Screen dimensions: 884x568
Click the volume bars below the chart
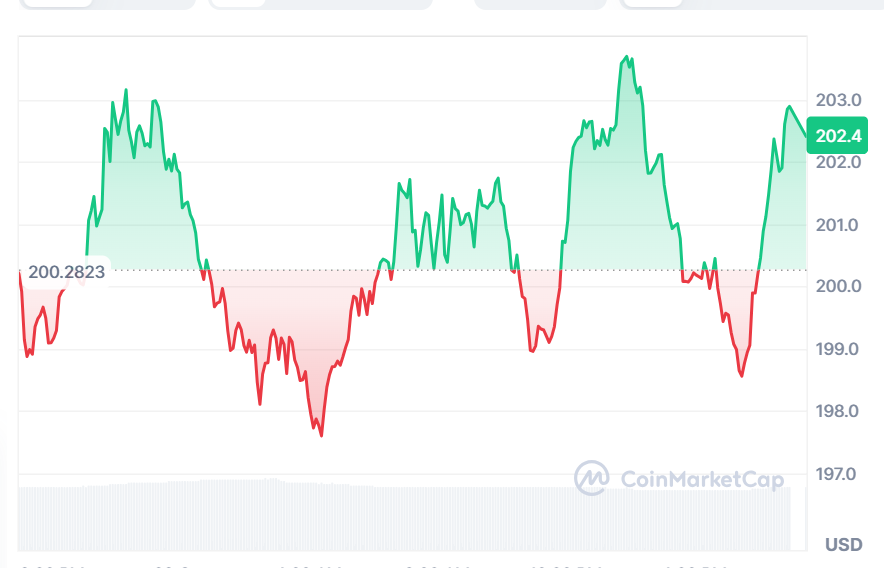click(400, 517)
